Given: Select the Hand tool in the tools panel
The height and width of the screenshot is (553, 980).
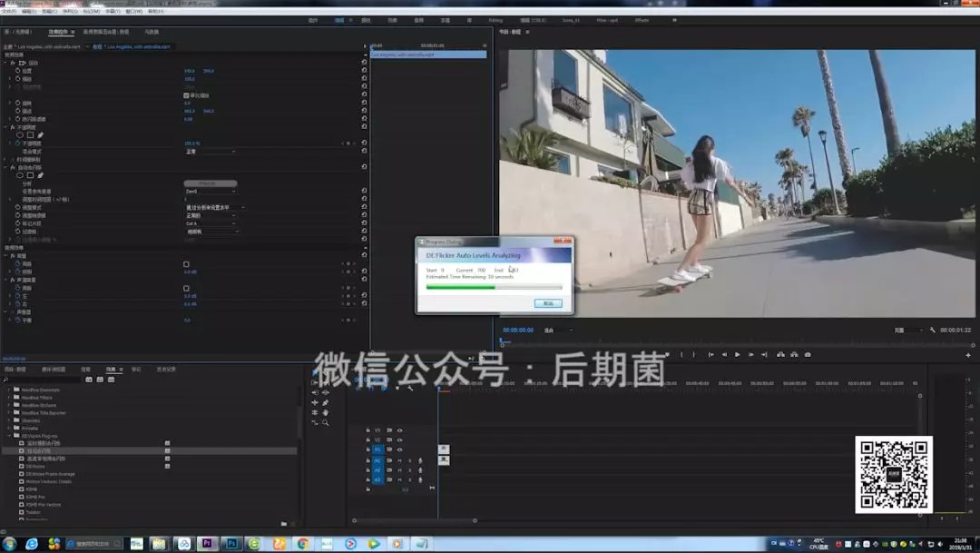Looking at the screenshot, I should (326, 412).
